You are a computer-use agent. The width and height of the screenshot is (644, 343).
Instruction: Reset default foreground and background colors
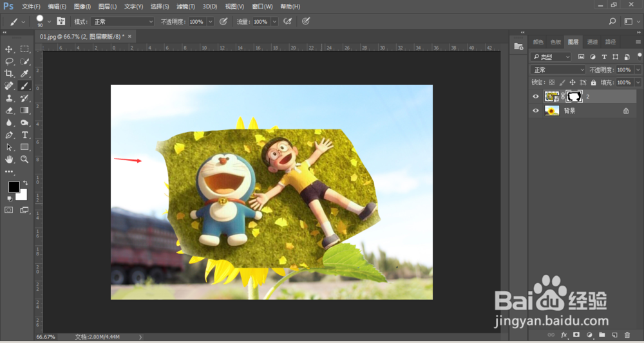[10, 199]
